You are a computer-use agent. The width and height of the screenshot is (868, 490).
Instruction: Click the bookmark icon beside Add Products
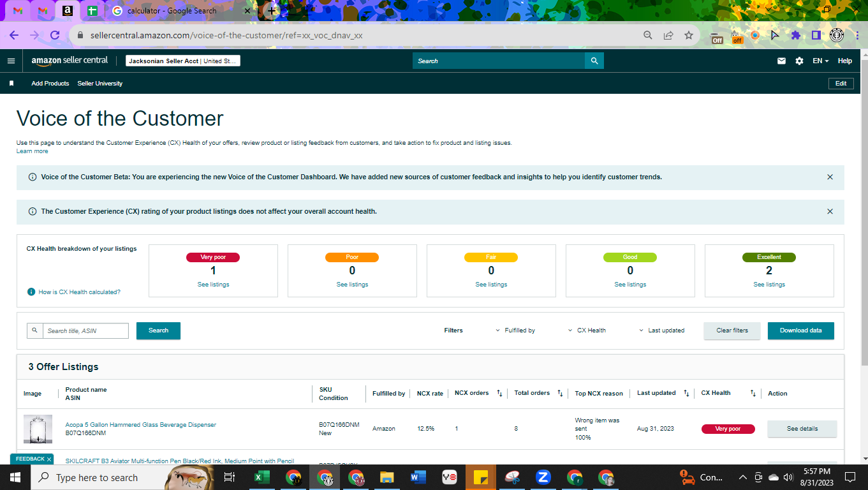[11, 84]
